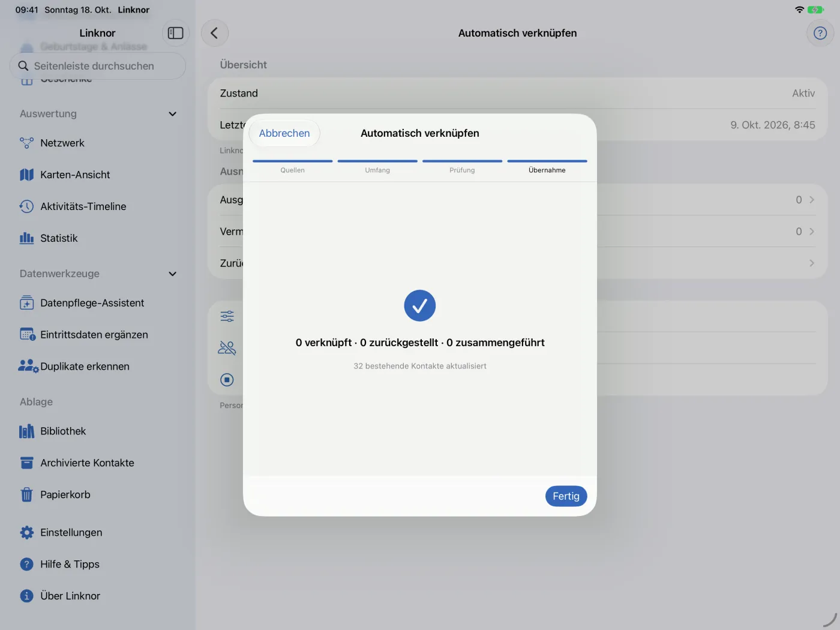Image resolution: width=840 pixels, height=630 pixels.
Task: Open the Einstellungen gear icon
Action: [26, 533]
